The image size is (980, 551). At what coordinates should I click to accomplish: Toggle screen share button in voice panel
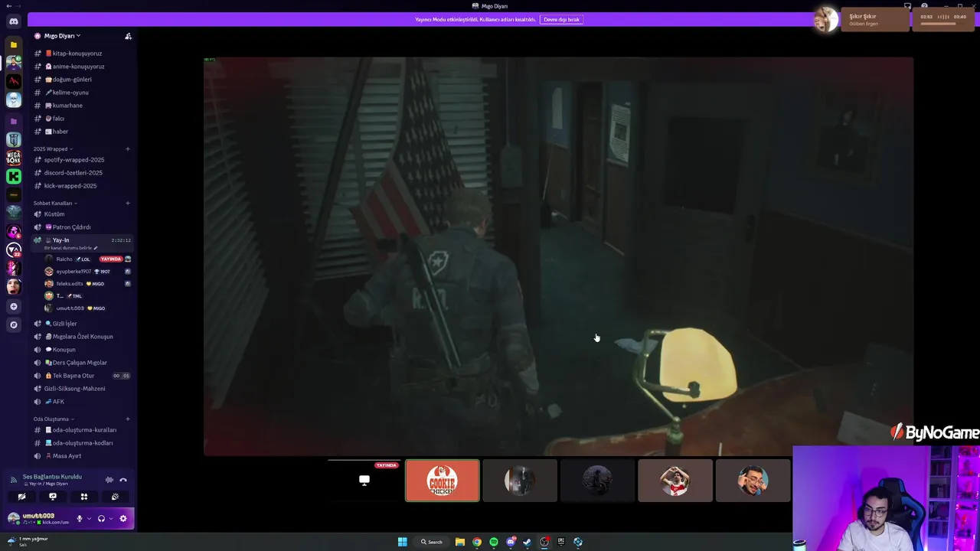click(x=53, y=497)
